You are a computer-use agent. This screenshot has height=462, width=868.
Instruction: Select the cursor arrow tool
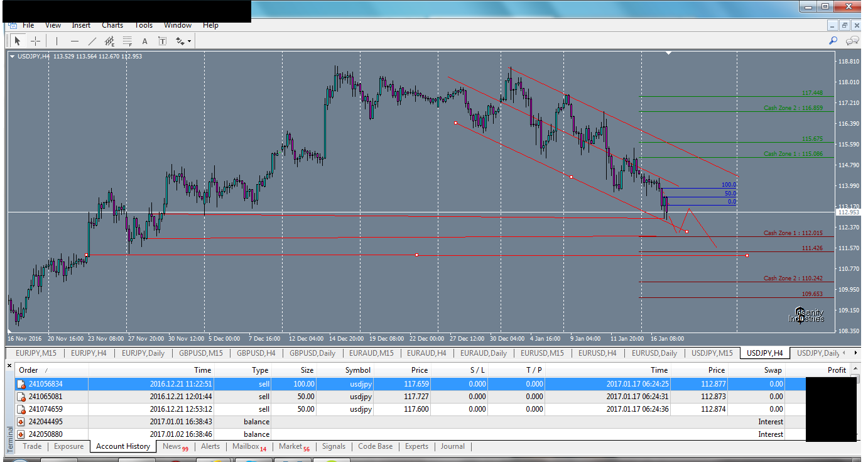point(18,41)
